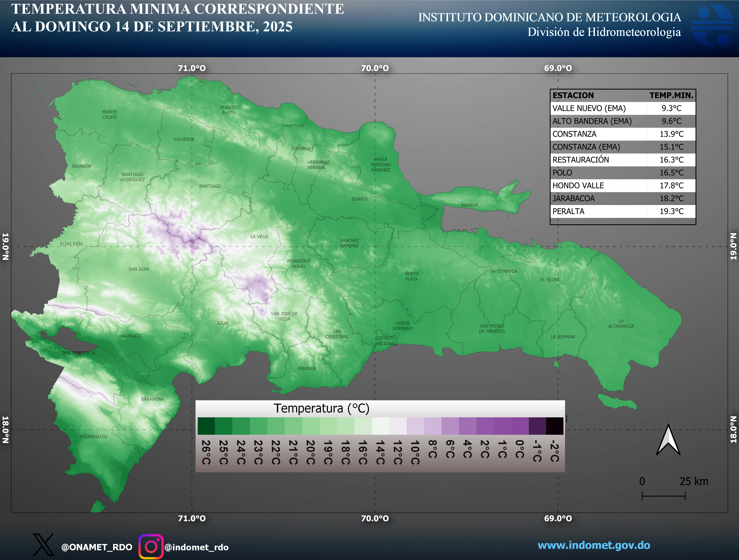Click the ESTACION column header
The width and height of the screenshot is (739, 560).
click(573, 95)
